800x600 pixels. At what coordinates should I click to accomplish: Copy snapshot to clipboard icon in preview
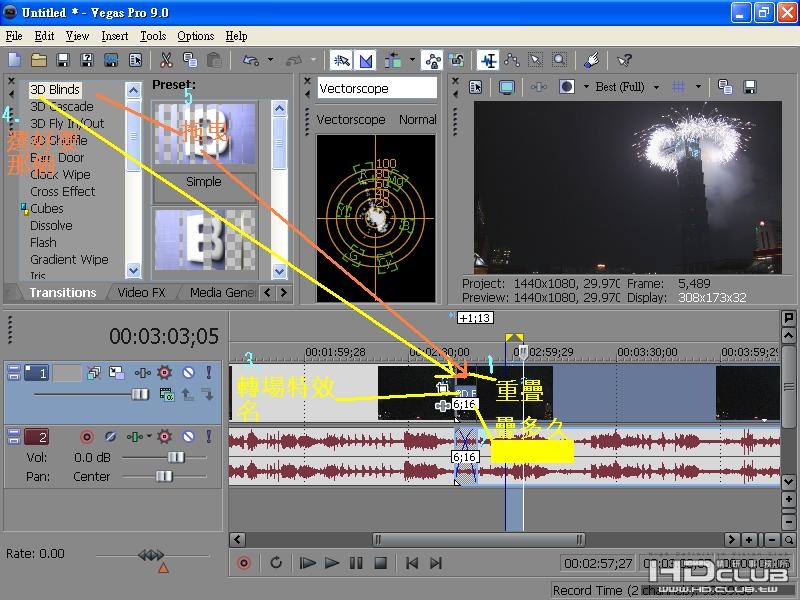[x=725, y=87]
